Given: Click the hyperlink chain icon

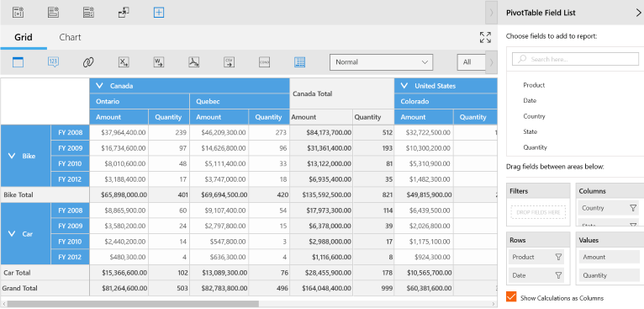Looking at the screenshot, I should coord(88,62).
